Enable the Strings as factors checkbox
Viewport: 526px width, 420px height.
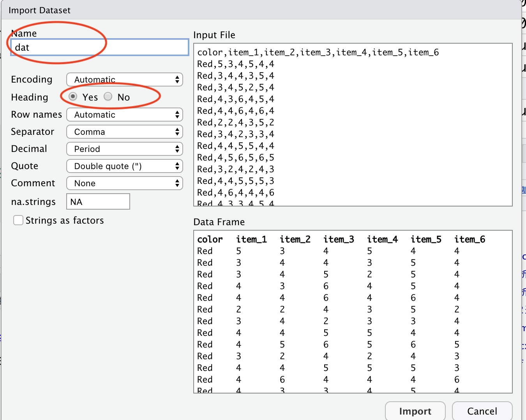(x=18, y=221)
